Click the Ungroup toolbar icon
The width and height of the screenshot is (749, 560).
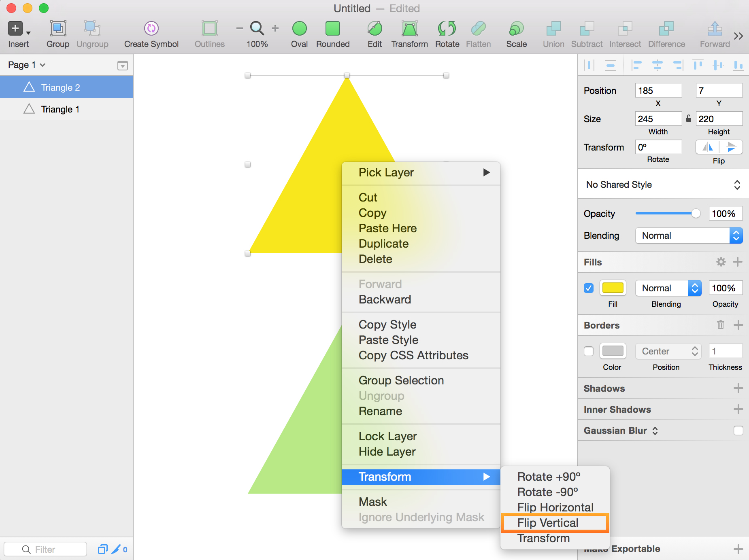click(x=92, y=29)
